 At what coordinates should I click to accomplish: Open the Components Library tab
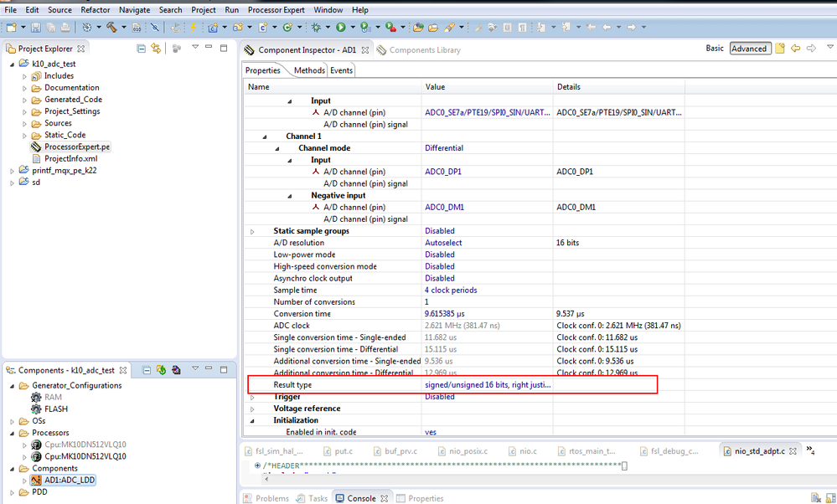pyautogui.click(x=425, y=50)
